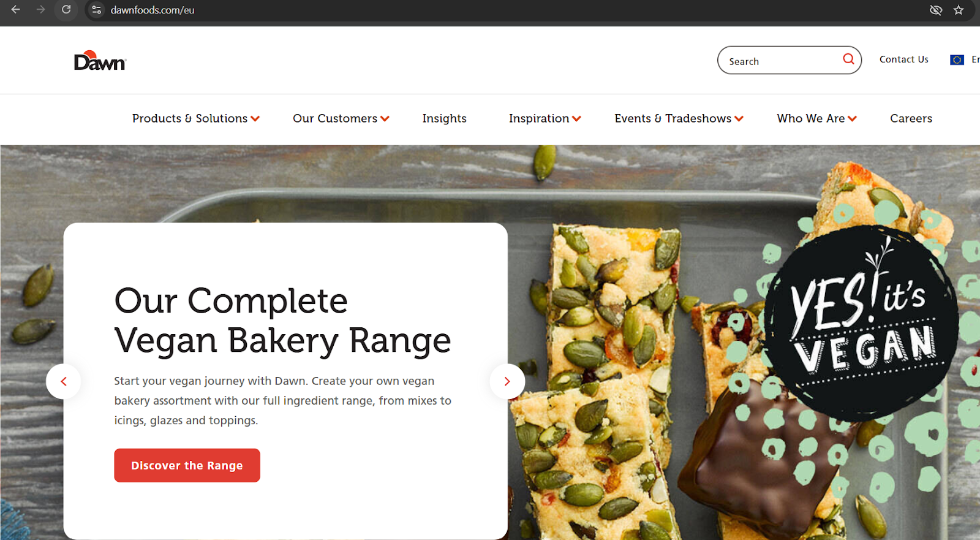Viewport: 980px width, 540px height.
Task: Show previous carousel slide
Action: click(x=64, y=381)
